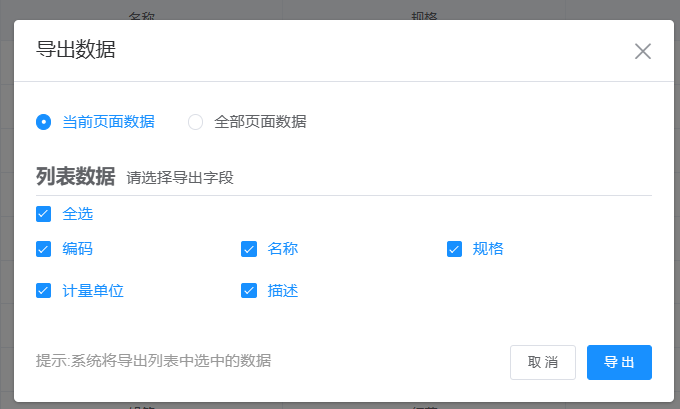Click the 计量单位 label text
Image resolution: width=680 pixels, height=409 pixels.
93,291
